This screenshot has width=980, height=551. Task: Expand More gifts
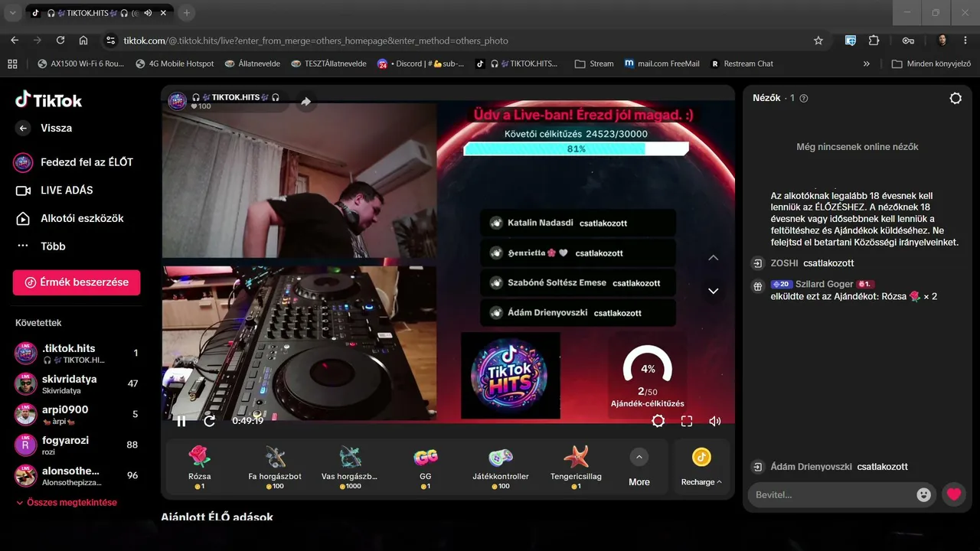(x=639, y=467)
